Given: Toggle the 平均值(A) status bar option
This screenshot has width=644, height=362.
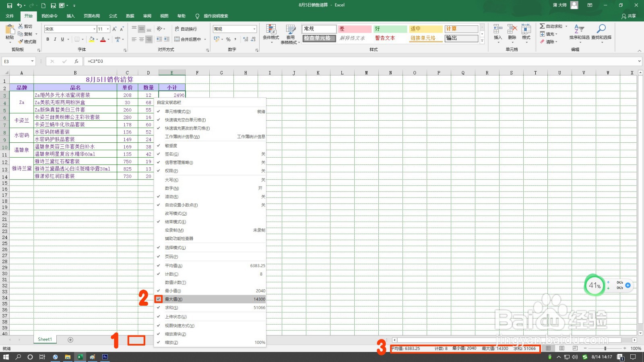Looking at the screenshot, I should pyautogui.click(x=210, y=266).
